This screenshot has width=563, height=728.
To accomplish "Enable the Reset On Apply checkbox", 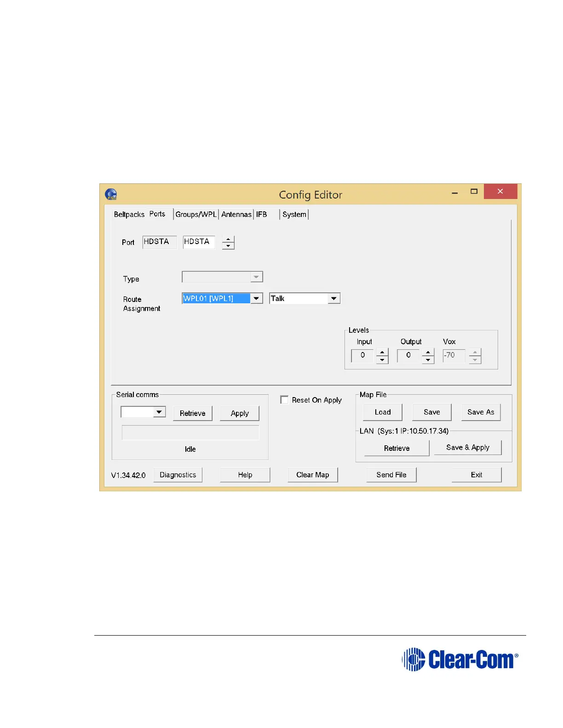I will [284, 400].
